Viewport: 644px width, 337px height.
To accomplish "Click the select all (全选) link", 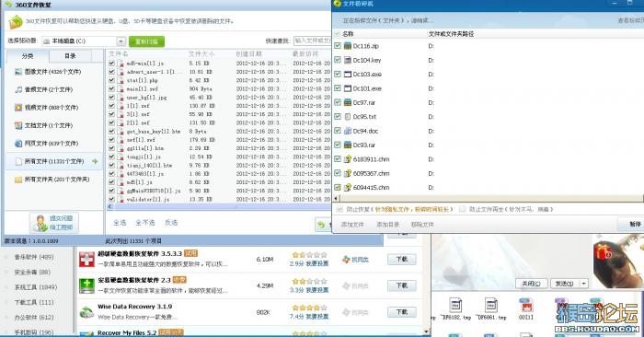I will pyautogui.click(x=120, y=222).
